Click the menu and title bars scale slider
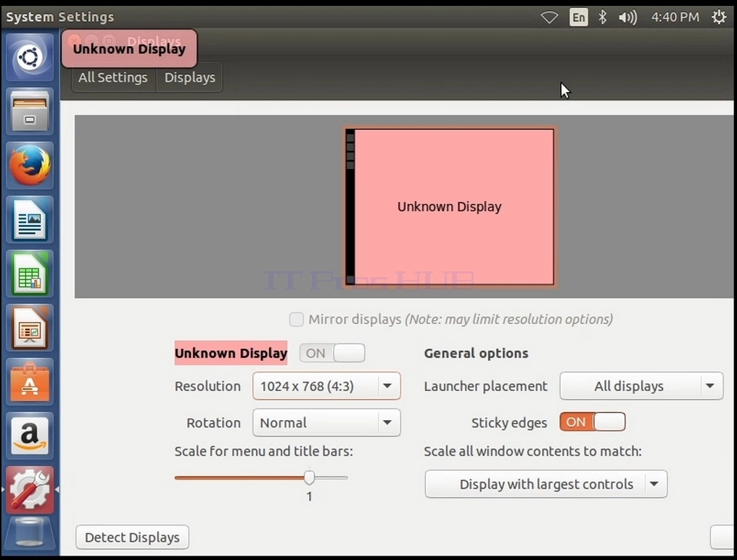The image size is (737, 560). click(261, 478)
